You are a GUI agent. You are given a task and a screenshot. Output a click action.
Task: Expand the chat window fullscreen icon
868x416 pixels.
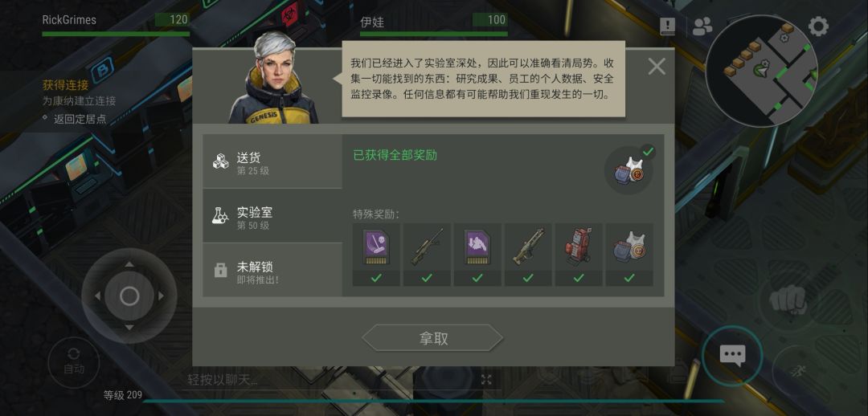(486, 380)
